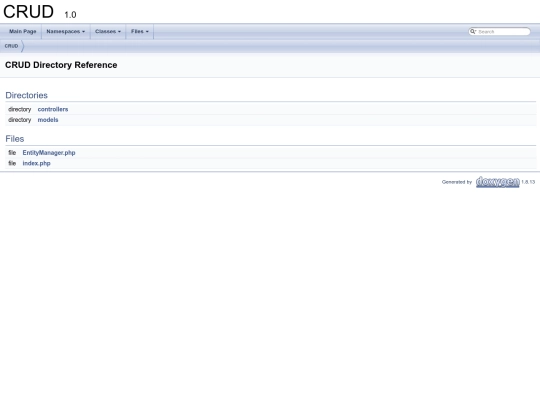Expand the Files dropdown menu
This screenshot has height=405, width=540.
(139, 31)
